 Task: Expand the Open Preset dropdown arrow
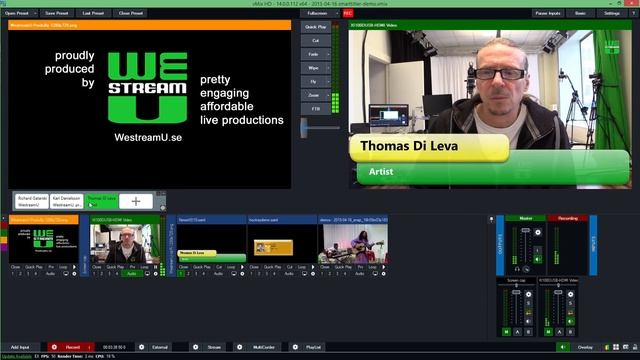click(x=35, y=13)
